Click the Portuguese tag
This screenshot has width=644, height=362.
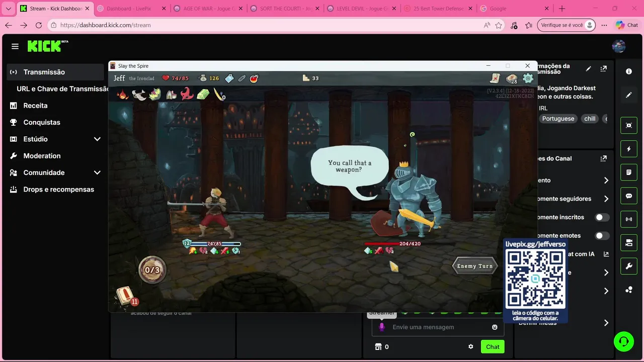tap(558, 119)
